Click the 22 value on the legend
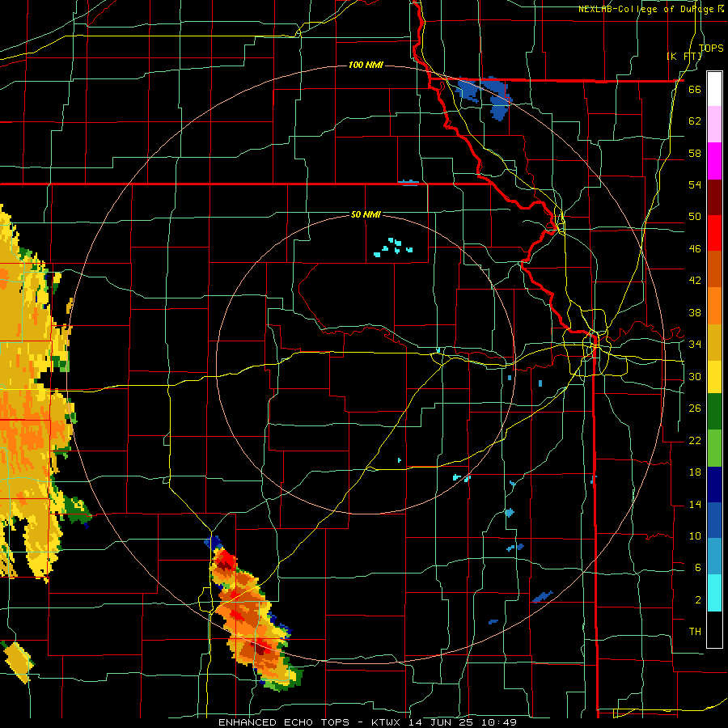The height and width of the screenshot is (728, 728). [x=695, y=440]
